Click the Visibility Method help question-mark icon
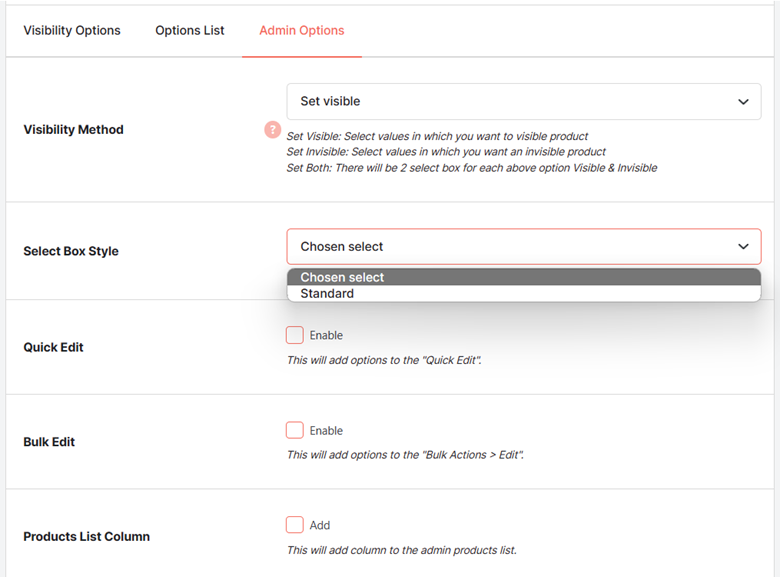Viewport: 780px width, 577px height. pos(272,130)
